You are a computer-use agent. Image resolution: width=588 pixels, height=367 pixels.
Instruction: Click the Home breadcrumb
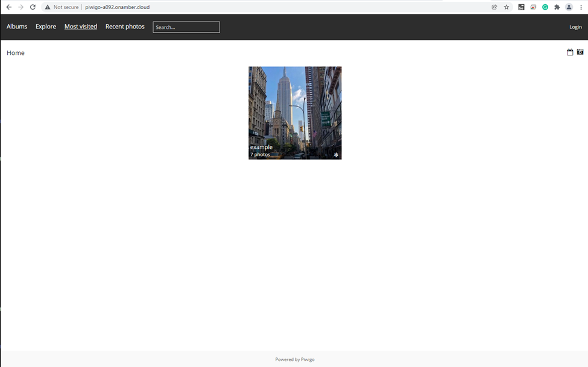click(15, 53)
